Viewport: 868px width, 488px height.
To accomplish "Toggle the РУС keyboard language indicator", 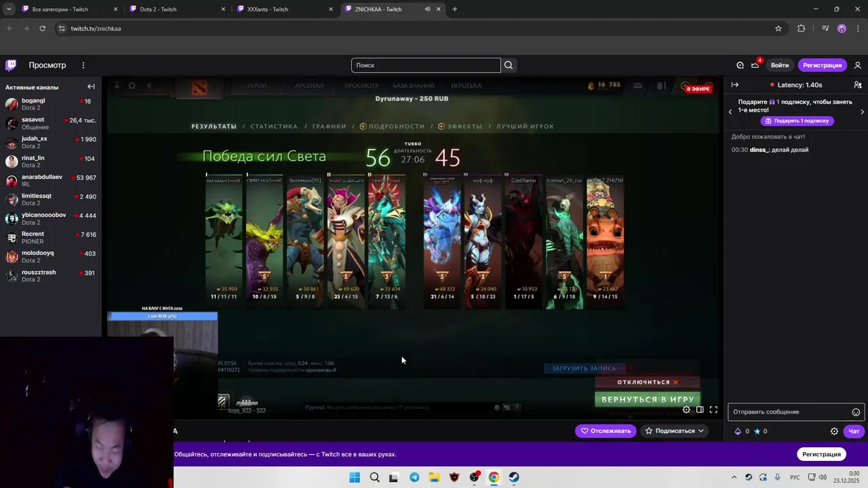I will coord(795,477).
